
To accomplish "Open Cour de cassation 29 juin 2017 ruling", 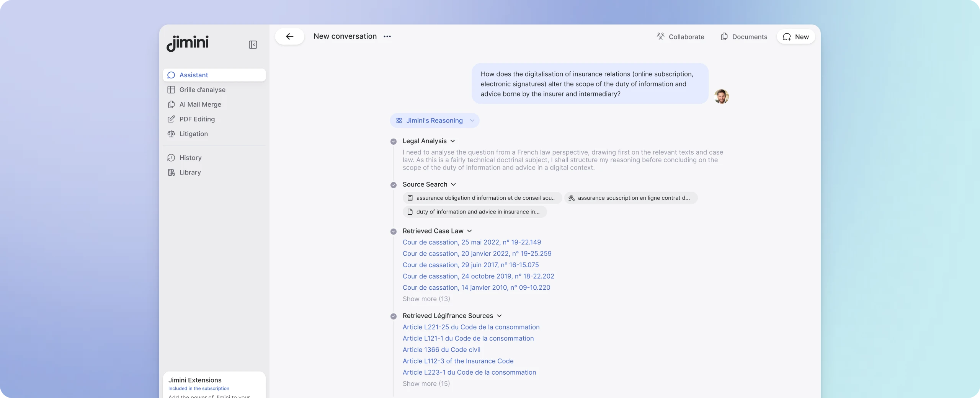I will point(470,265).
